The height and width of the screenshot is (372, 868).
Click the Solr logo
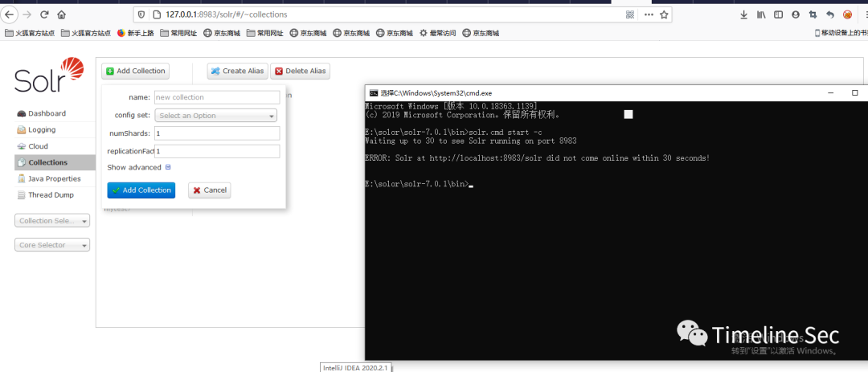49,76
